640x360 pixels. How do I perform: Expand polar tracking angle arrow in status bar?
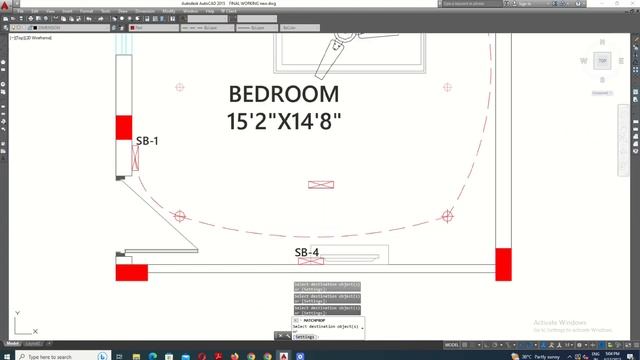[x=501, y=345]
